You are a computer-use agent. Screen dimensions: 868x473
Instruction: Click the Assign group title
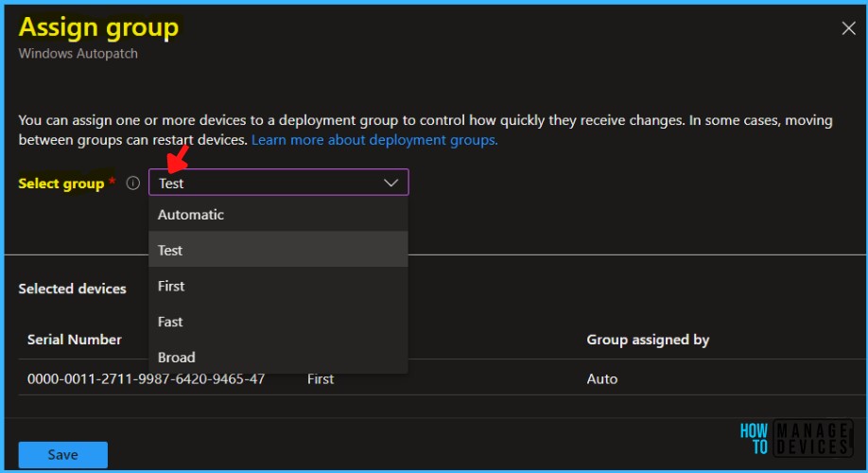(98, 27)
